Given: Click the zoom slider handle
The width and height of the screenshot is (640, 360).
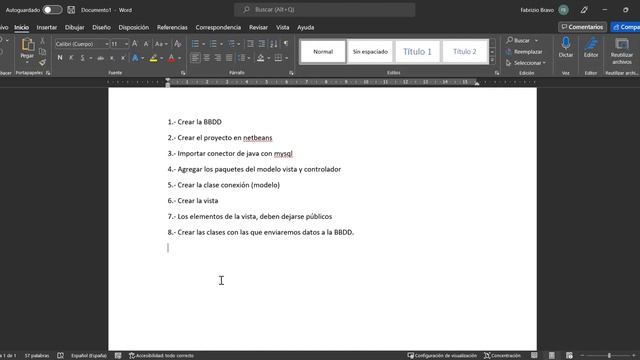Looking at the screenshot, I should (609, 356).
